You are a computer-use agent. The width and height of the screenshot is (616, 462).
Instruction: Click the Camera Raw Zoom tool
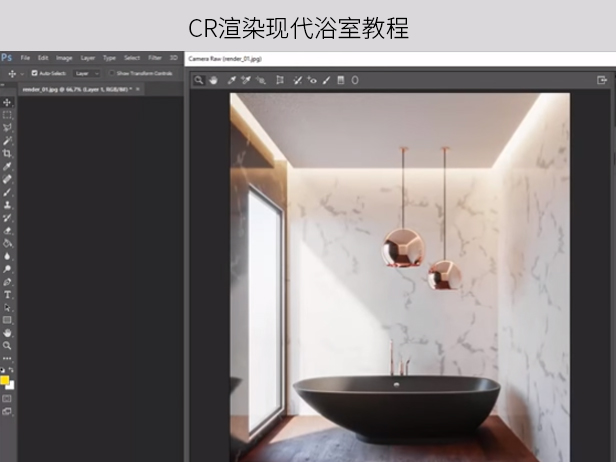tap(199, 80)
